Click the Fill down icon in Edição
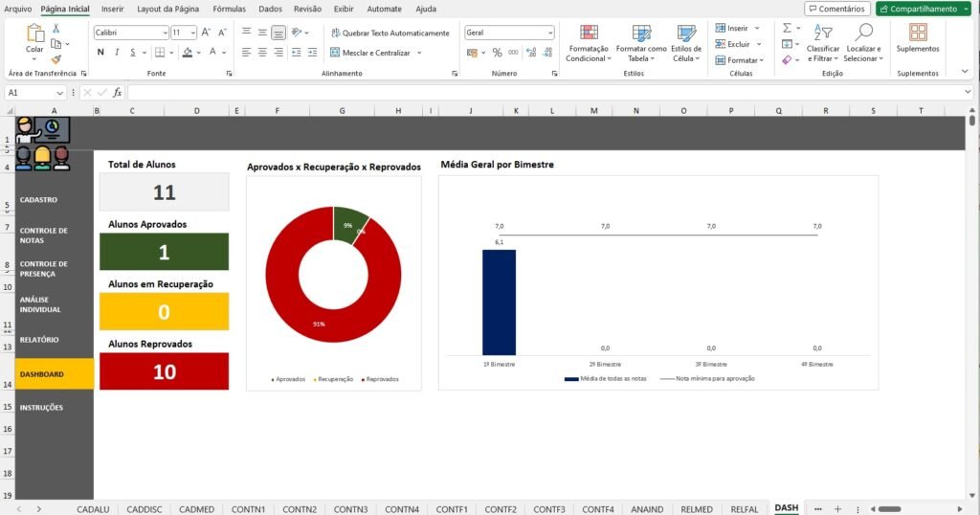The image size is (980, 515). 787,44
